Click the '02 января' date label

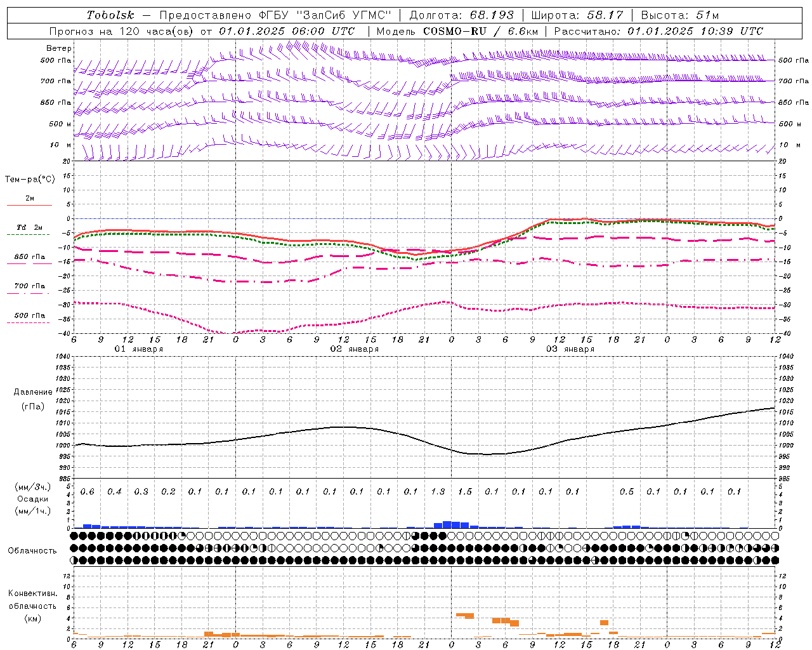coord(355,349)
